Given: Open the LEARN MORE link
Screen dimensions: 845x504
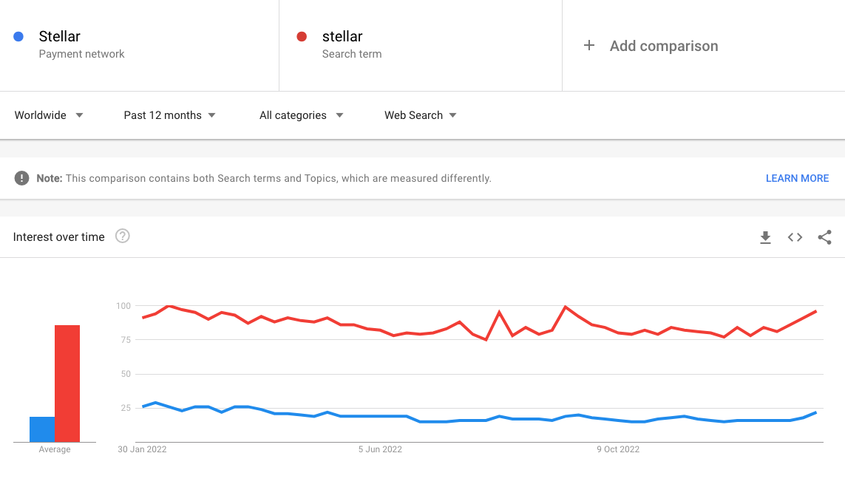Looking at the screenshot, I should pos(797,178).
